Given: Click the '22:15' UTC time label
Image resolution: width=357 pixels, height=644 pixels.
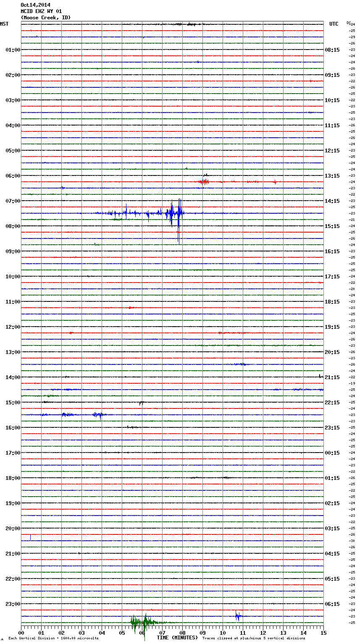Looking at the screenshot, I should pos(332,403).
